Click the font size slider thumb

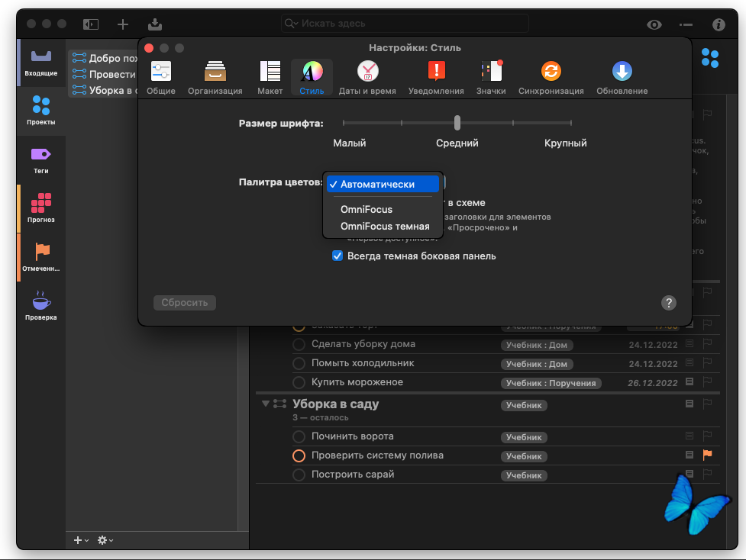pyautogui.click(x=457, y=123)
